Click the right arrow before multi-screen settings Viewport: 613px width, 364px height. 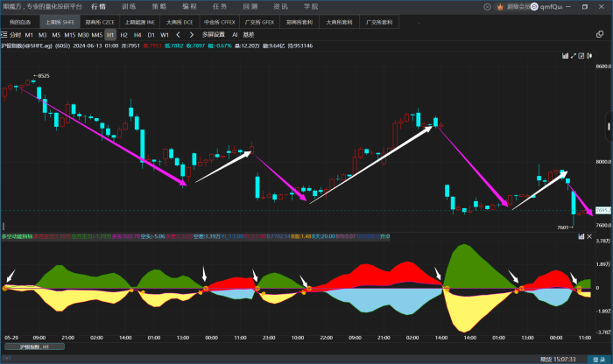tap(192, 35)
